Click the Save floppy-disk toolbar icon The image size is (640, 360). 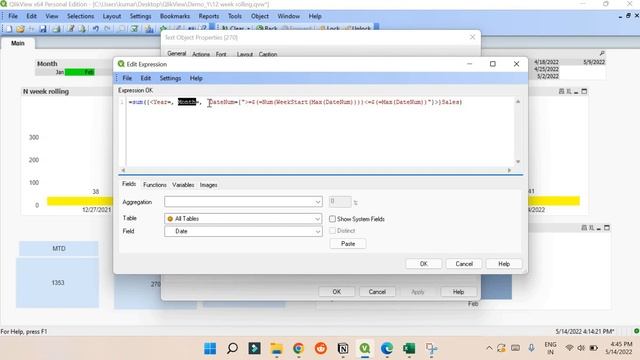point(42,29)
